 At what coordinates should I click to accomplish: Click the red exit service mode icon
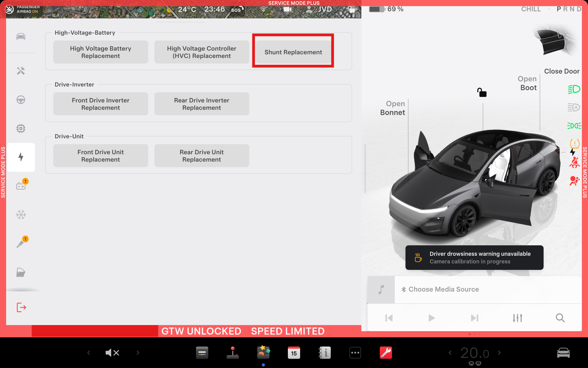click(x=21, y=307)
